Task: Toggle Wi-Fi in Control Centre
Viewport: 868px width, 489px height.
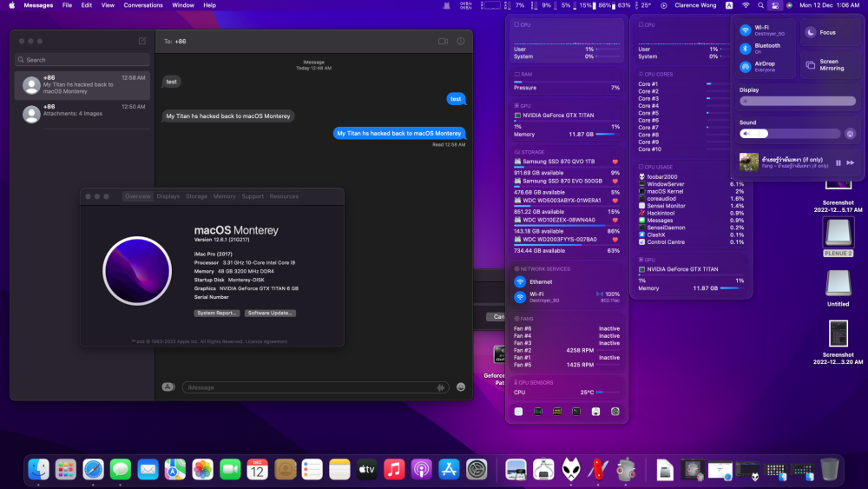Action: (x=746, y=30)
